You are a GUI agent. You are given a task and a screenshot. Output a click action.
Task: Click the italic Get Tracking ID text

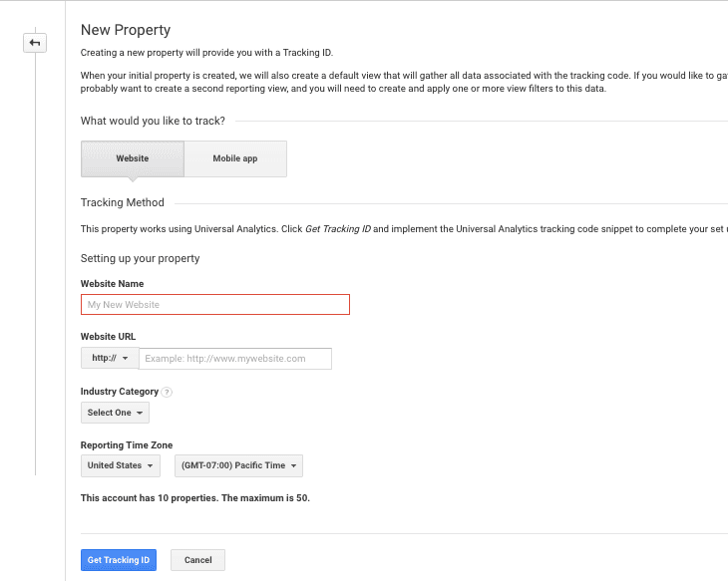pyautogui.click(x=338, y=229)
